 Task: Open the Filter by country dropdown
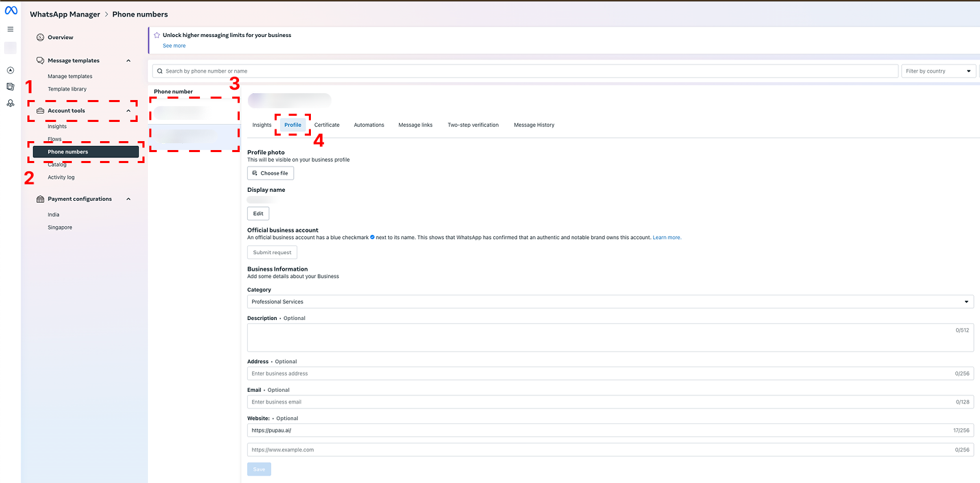click(938, 71)
